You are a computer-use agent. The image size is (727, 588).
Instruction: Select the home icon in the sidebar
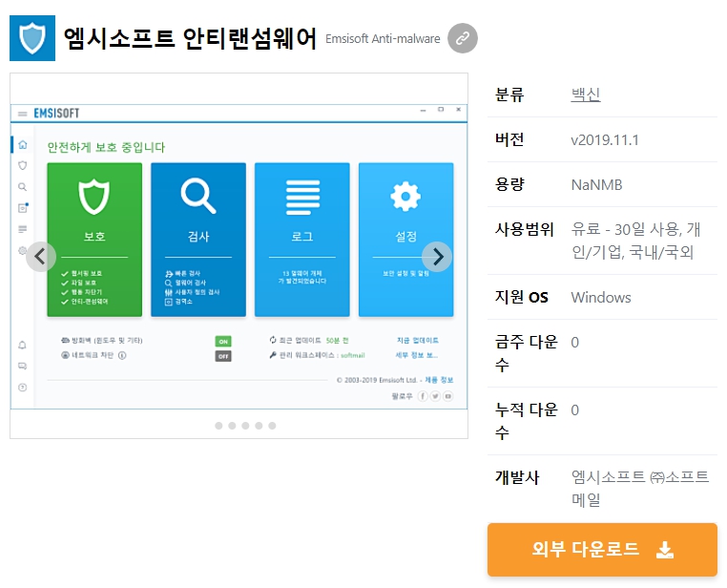22,145
